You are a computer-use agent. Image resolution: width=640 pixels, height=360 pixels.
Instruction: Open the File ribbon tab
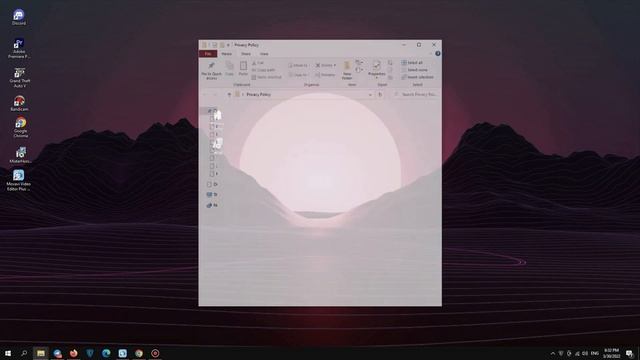point(208,54)
